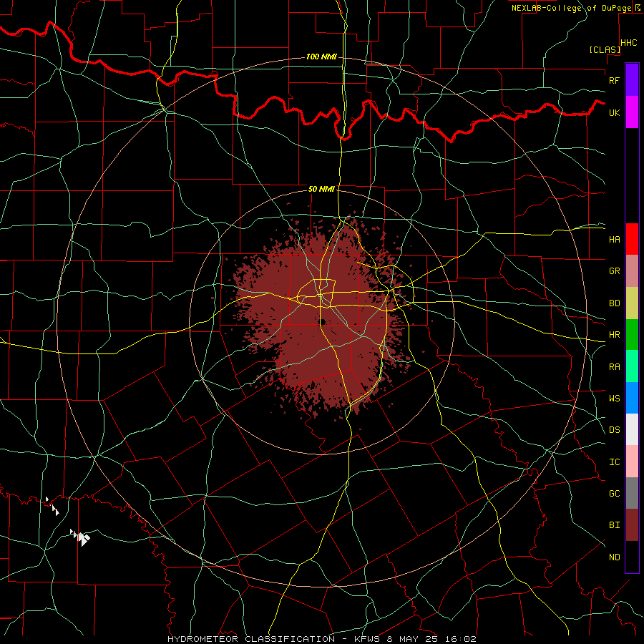This screenshot has height=644, width=644.
Task: Click the red HA legend color swatch
Action: [632, 239]
